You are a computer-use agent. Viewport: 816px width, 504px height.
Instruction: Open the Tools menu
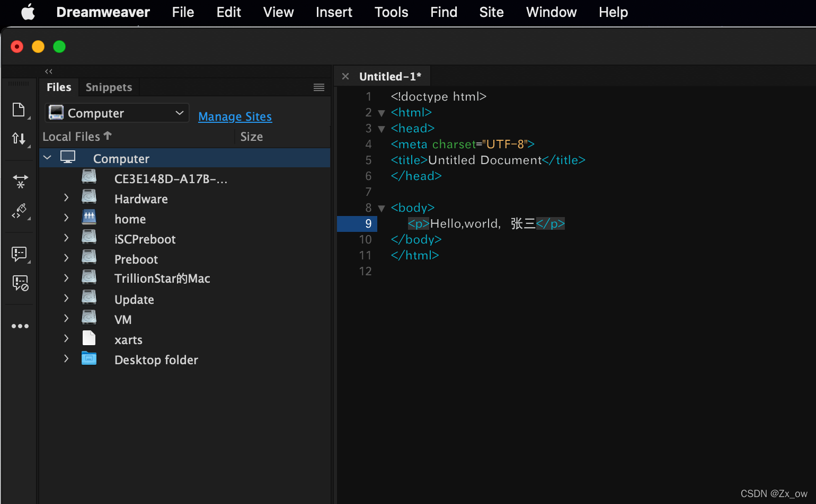click(391, 12)
